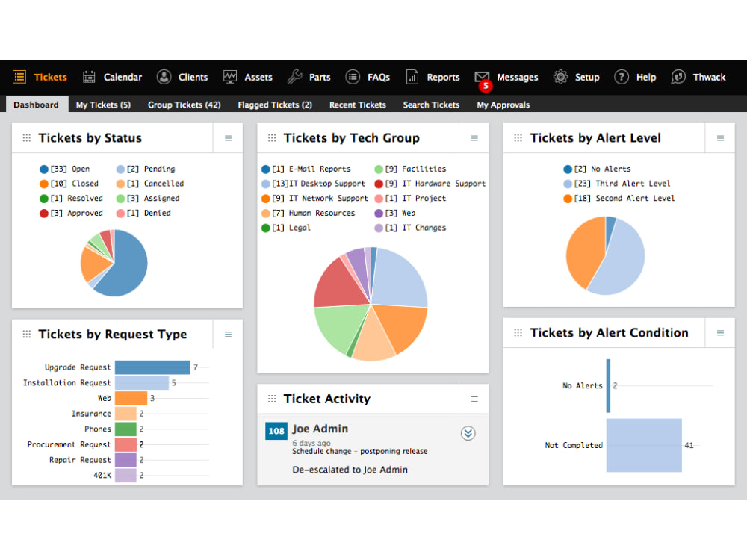Toggle the Approved status legend dot

44,214
